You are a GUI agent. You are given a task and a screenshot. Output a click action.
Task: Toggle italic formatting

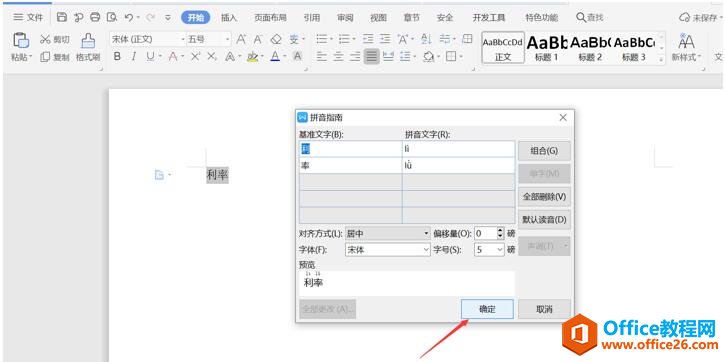pyautogui.click(x=134, y=56)
